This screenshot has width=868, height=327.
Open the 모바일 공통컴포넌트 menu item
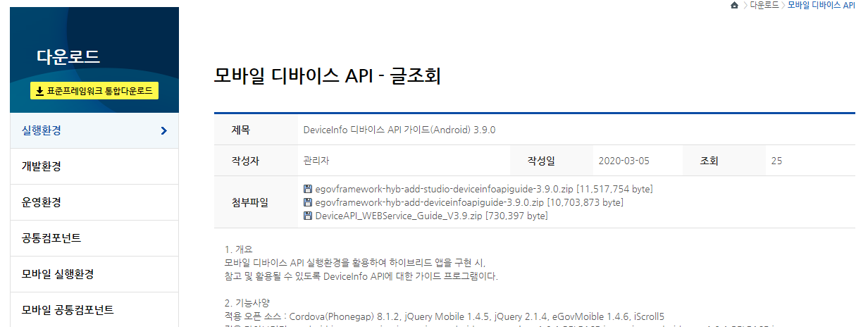(x=68, y=310)
